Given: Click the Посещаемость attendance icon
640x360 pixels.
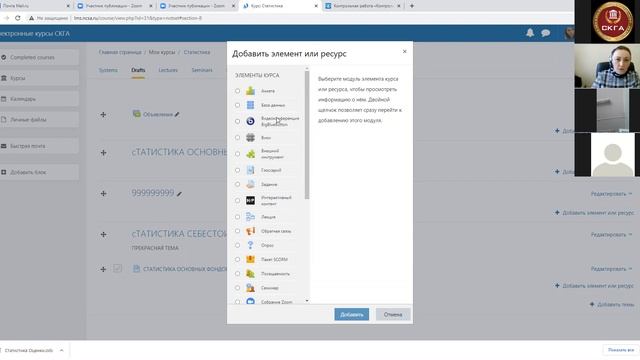Looking at the screenshot, I should click(x=250, y=273).
